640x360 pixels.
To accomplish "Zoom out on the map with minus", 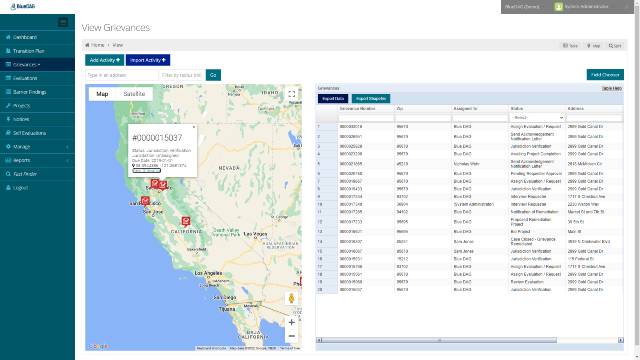I will point(291,336).
